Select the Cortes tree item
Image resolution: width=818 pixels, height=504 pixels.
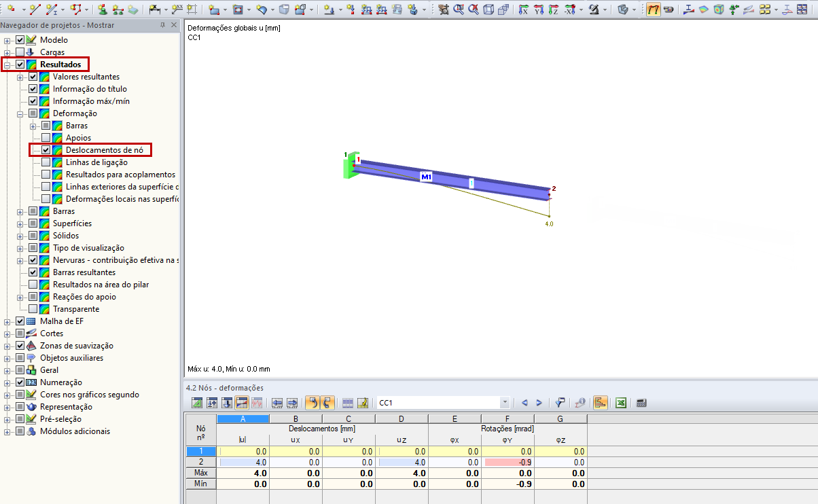[x=52, y=334]
